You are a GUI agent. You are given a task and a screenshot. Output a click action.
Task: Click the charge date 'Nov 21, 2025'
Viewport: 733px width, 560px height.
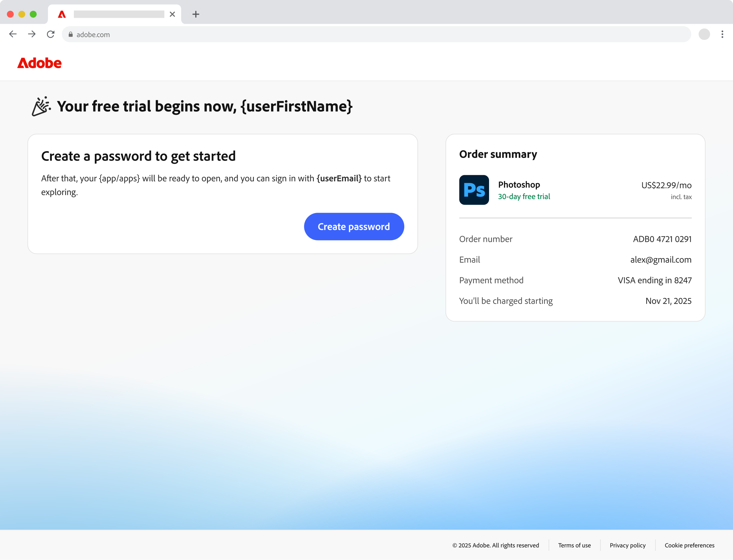[668, 301]
